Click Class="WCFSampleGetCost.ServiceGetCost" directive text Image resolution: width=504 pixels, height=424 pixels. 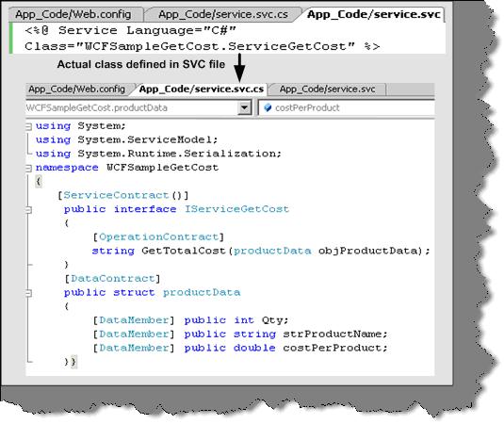click(189, 46)
